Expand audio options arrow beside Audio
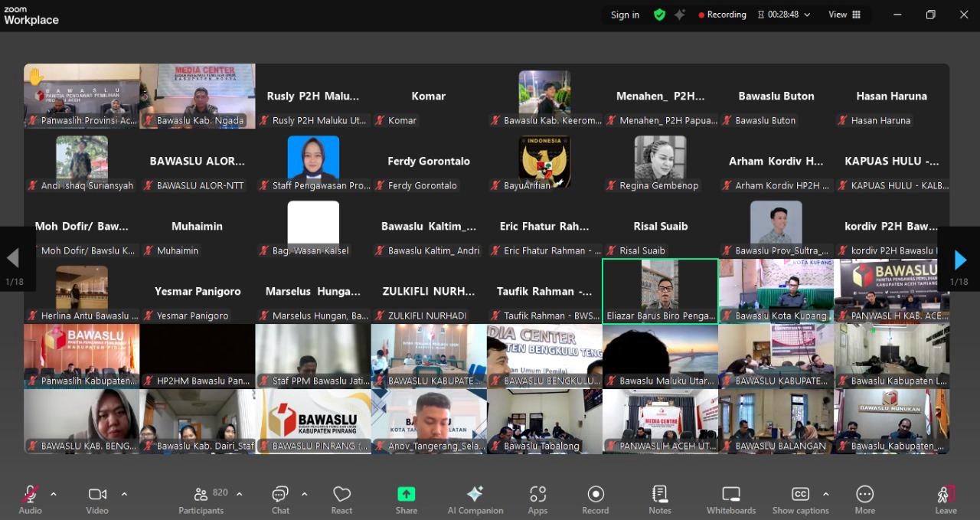This screenshot has width=980, height=520. [x=54, y=494]
